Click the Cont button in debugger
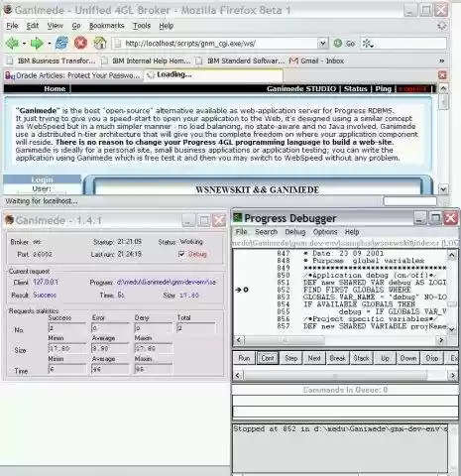 coord(268,358)
